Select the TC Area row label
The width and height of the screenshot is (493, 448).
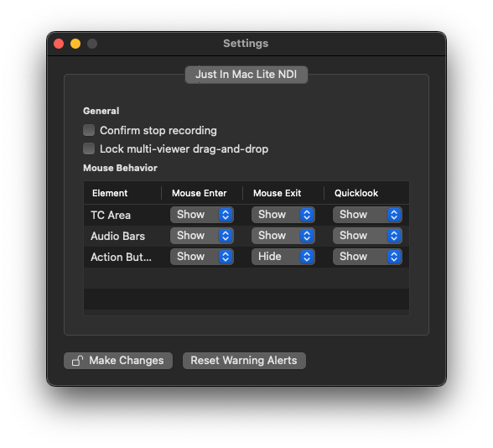pyautogui.click(x=111, y=215)
